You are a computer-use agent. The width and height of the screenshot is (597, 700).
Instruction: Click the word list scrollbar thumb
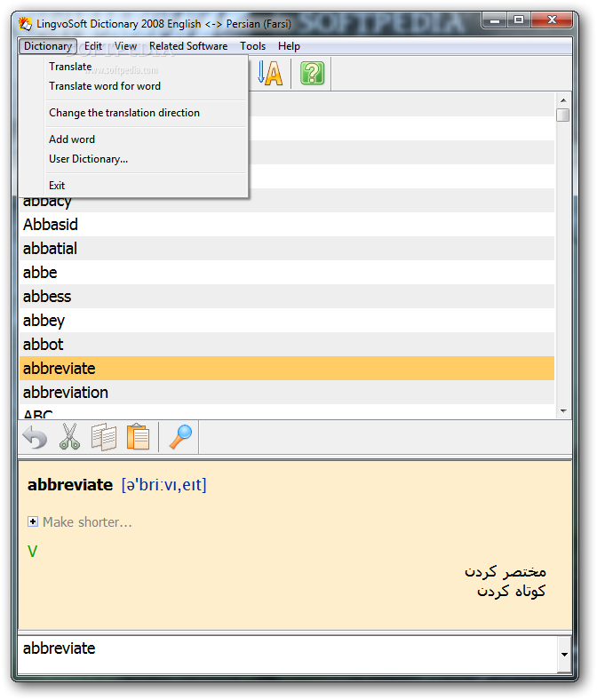pyautogui.click(x=563, y=115)
